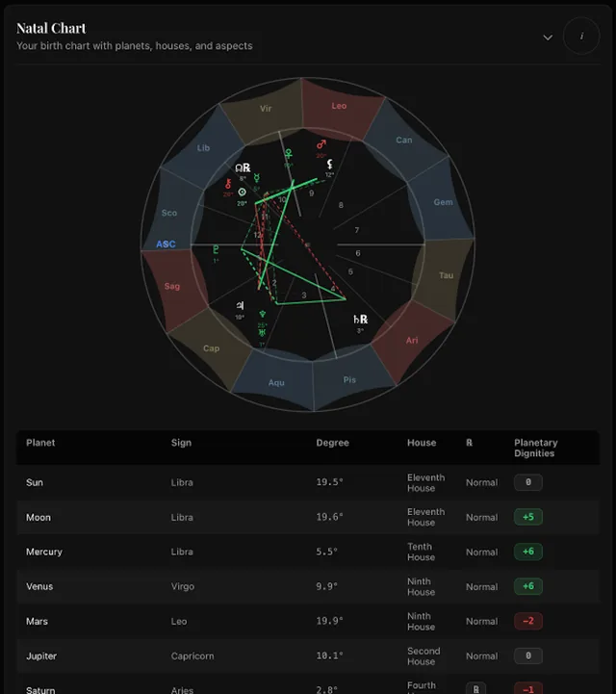Click the Mercury degree value 5.5°
The width and height of the screenshot is (616, 694).
click(x=326, y=552)
